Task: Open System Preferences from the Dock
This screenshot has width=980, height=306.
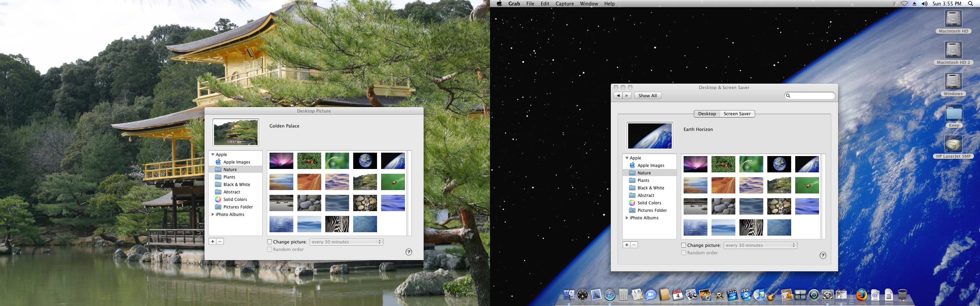Action: [828, 294]
